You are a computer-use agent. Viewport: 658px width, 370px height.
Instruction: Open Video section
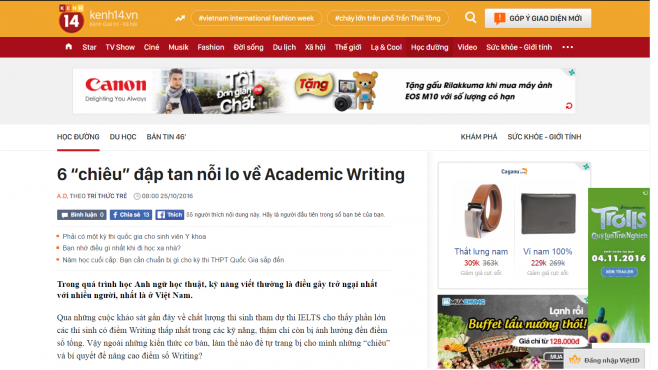pyautogui.click(x=467, y=47)
